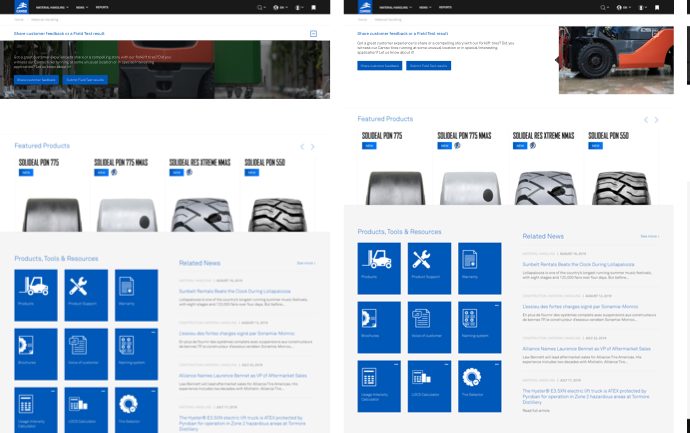Click See more link in left Related News

(306, 263)
